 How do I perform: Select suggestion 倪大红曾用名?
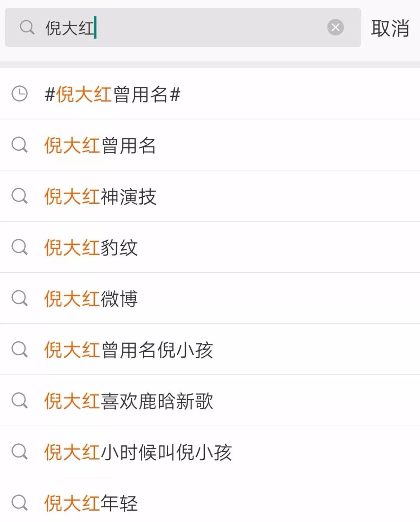(x=210, y=145)
